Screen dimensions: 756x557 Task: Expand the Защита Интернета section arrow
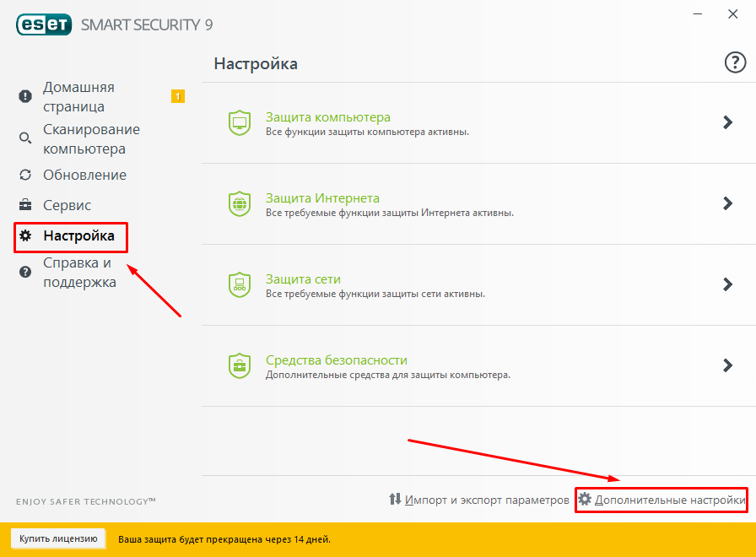(727, 203)
